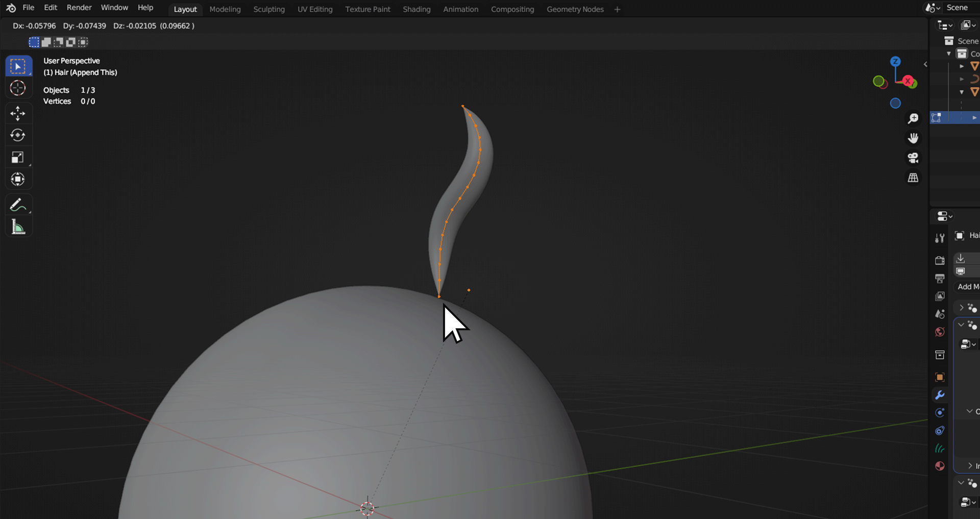This screenshot has height=519, width=980.
Task: Open the Collection properties tab
Action: coord(940,355)
